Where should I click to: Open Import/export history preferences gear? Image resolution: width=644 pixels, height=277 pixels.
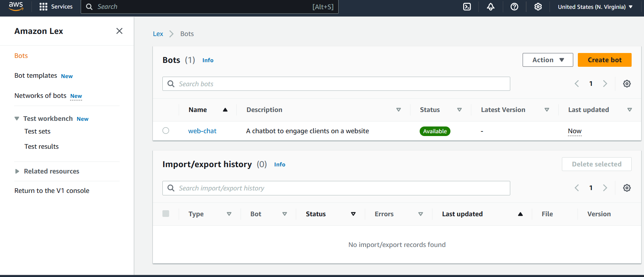click(627, 188)
